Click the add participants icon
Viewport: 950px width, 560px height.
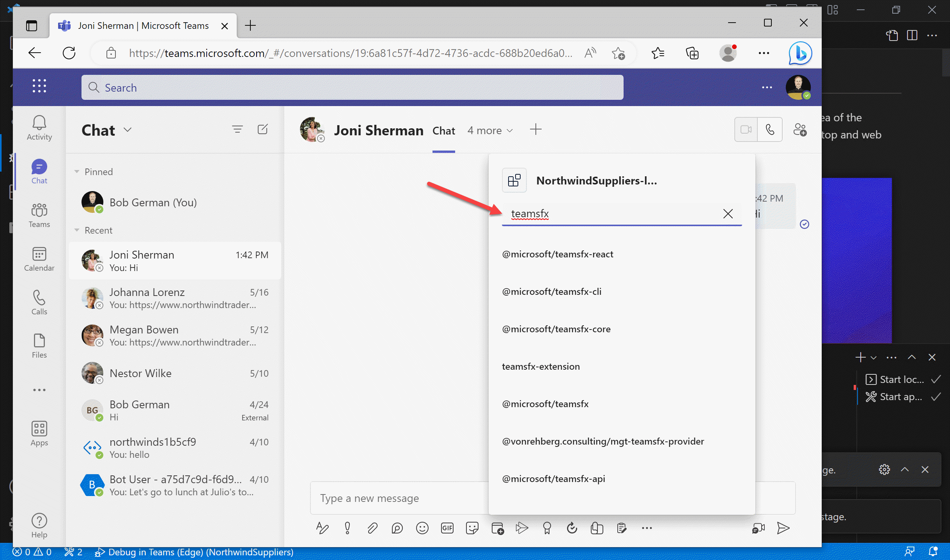(800, 130)
